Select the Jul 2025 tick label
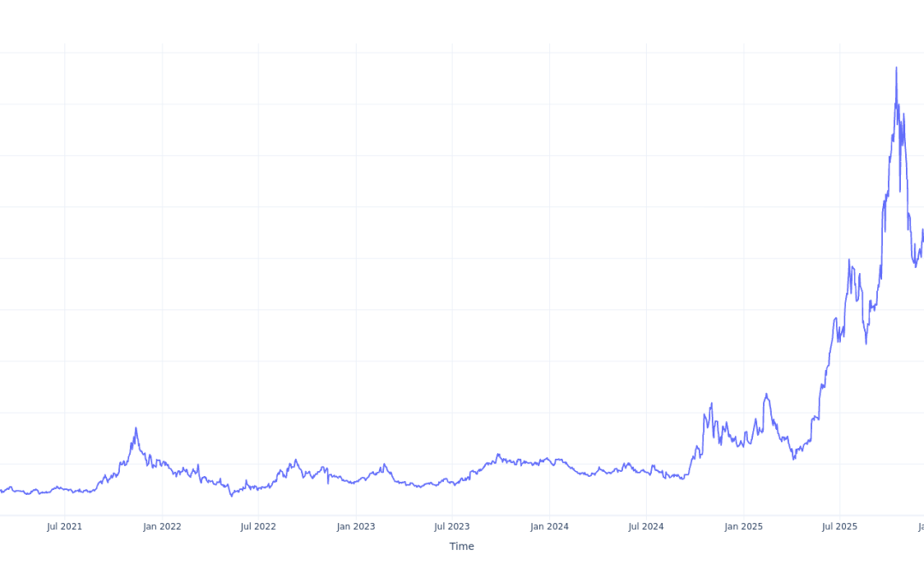Viewport: 924px width, 578px height. [x=839, y=527]
